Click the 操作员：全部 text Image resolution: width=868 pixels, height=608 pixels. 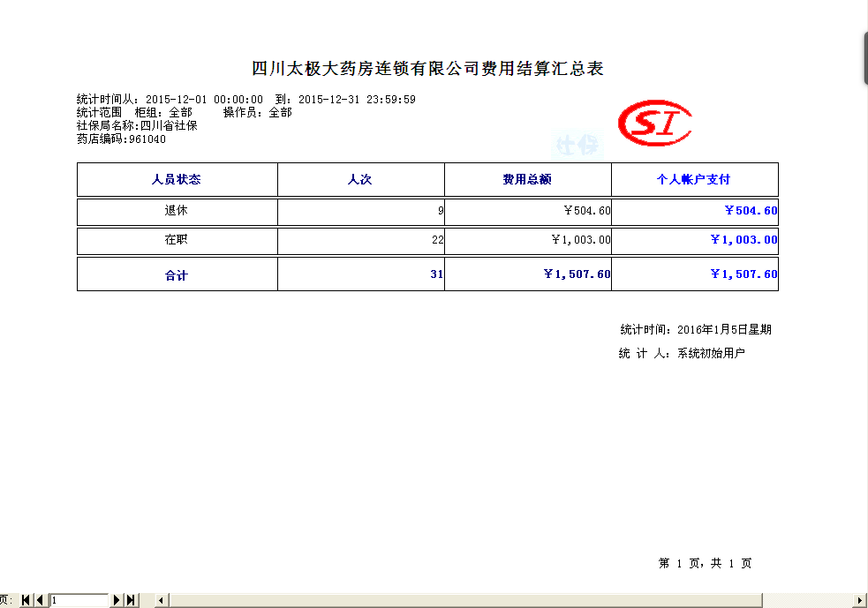(258, 113)
